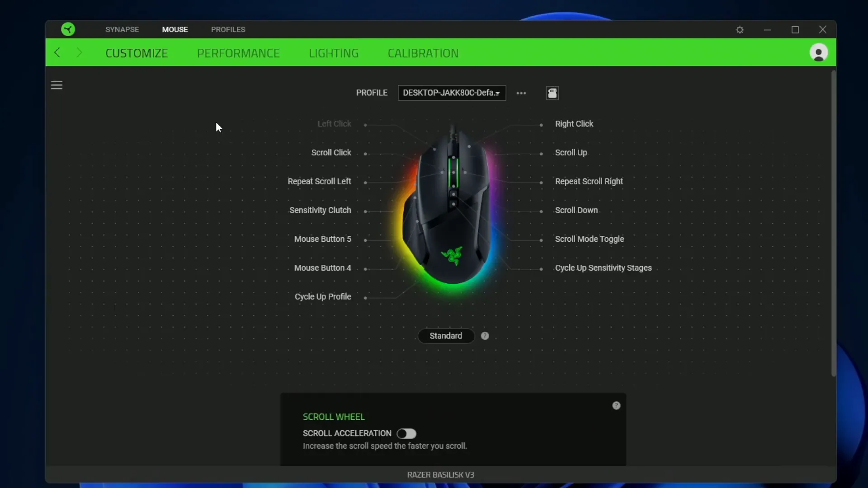Toggle Scroll Acceleration switch
Viewport: 868px width, 488px height.
pyautogui.click(x=406, y=434)
